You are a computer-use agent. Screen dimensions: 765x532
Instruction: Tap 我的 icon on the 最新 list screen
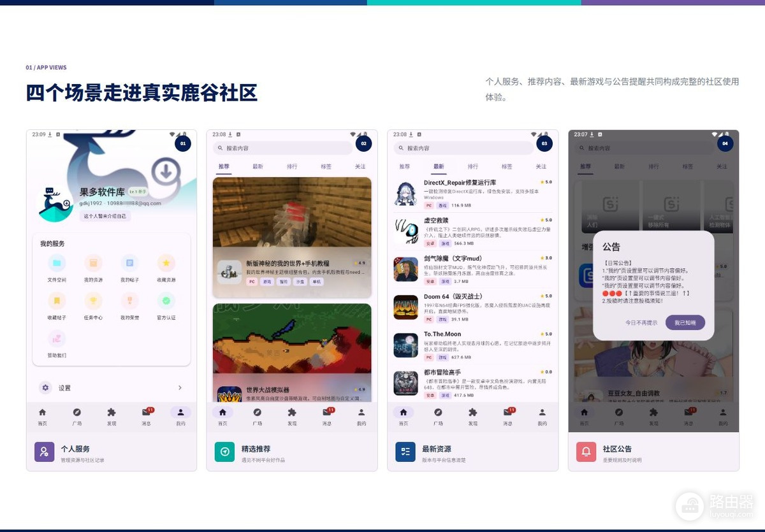coord(542,412)
